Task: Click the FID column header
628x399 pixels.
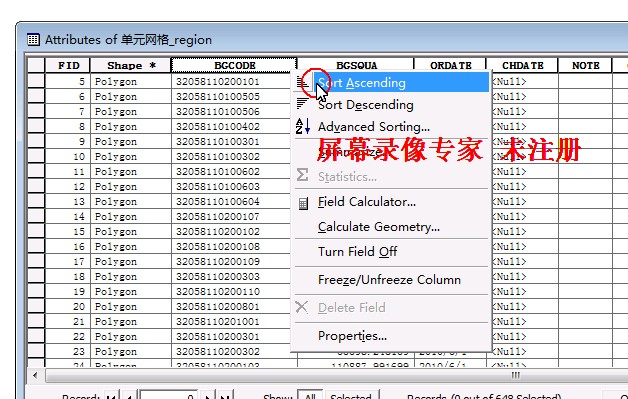Action: point(68,65)
